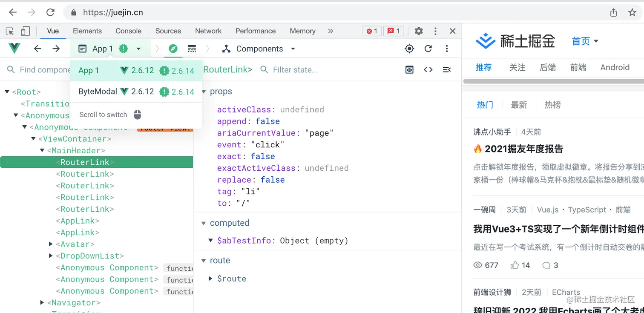Click the 稀土掘金 logo
644x313 pixels.
pos(515,41)
